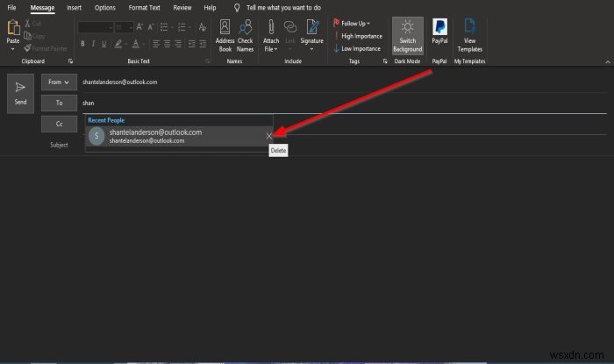The width and height of the screenshot is (614, 364).
Task: Expand the From account dropdown
Action: (x=58, y=82)
